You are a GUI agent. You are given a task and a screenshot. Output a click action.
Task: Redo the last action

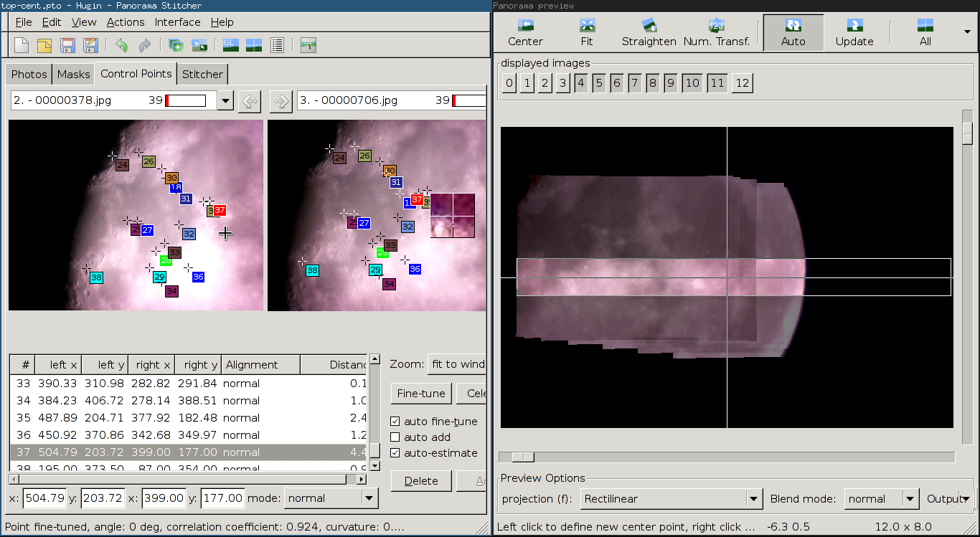[143, 44]
